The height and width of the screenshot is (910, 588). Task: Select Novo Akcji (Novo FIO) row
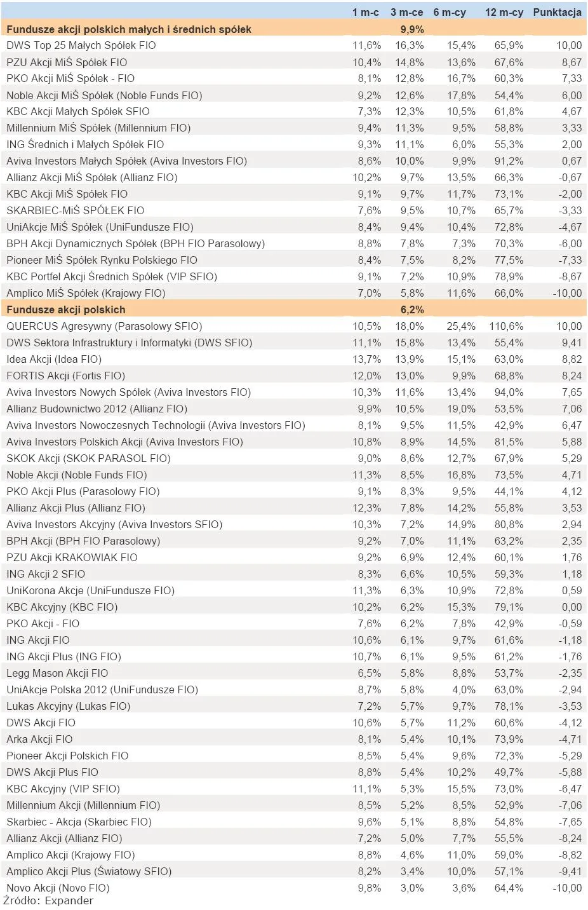click(294, 888)
